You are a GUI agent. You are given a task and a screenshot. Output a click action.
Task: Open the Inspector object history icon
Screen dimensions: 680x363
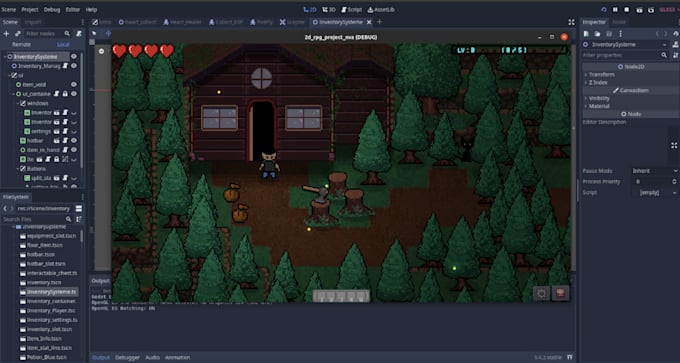[x=675, y=33]
